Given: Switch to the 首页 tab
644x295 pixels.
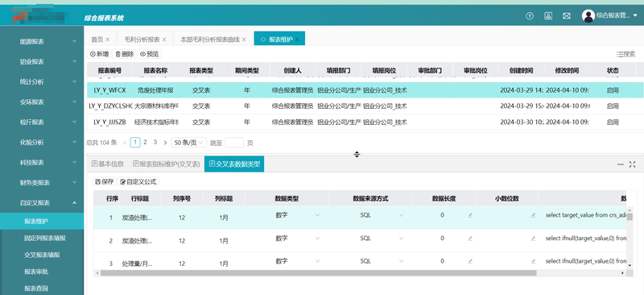Looking at the screenshot, I should [97, 39].
